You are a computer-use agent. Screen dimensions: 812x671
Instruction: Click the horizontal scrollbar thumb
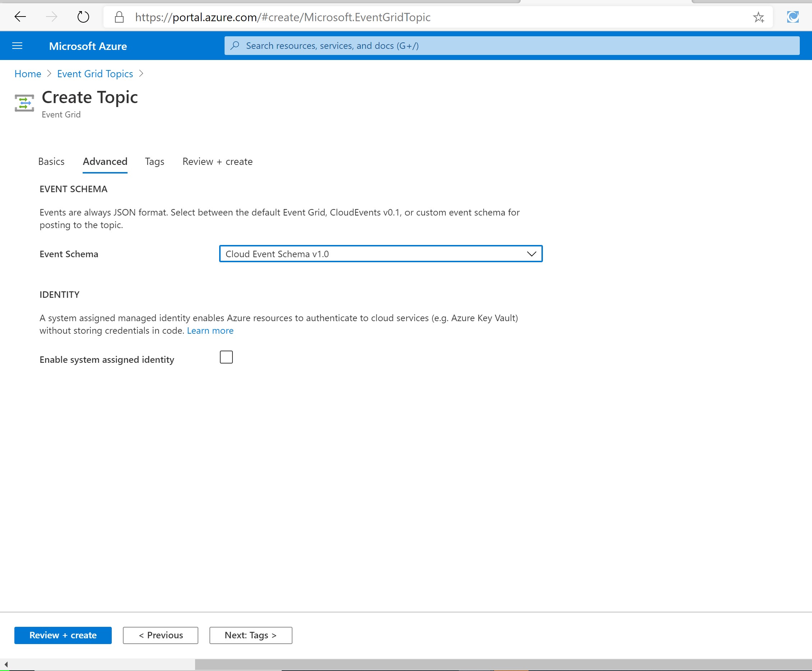click(503, 665)
